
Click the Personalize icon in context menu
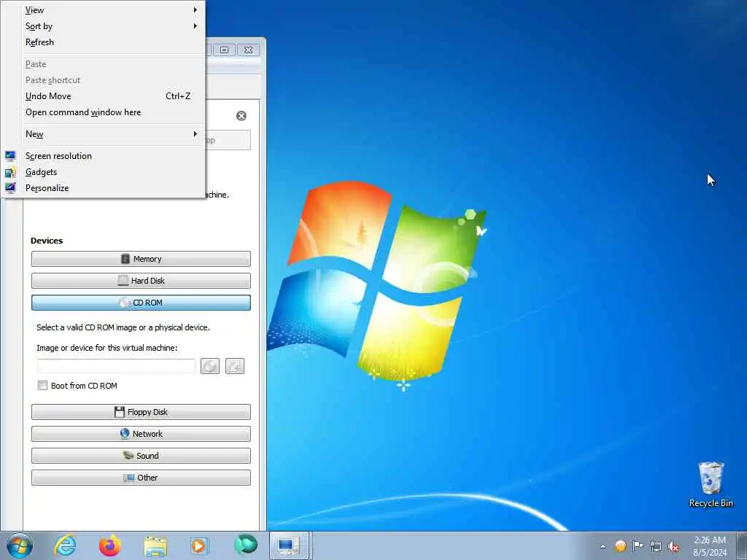pyautogui.click(x=10, y=188)
